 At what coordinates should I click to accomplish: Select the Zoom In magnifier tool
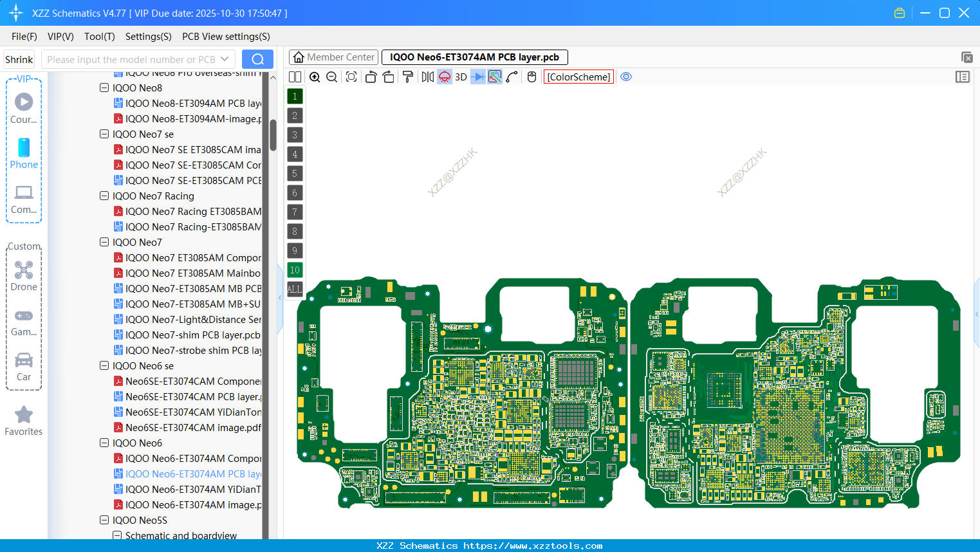tap(315, 77)
